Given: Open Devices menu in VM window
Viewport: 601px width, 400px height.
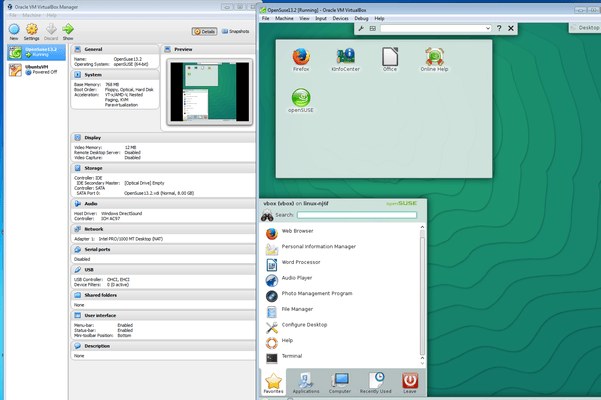Looking at the screenshot, I should click(340, 18).
